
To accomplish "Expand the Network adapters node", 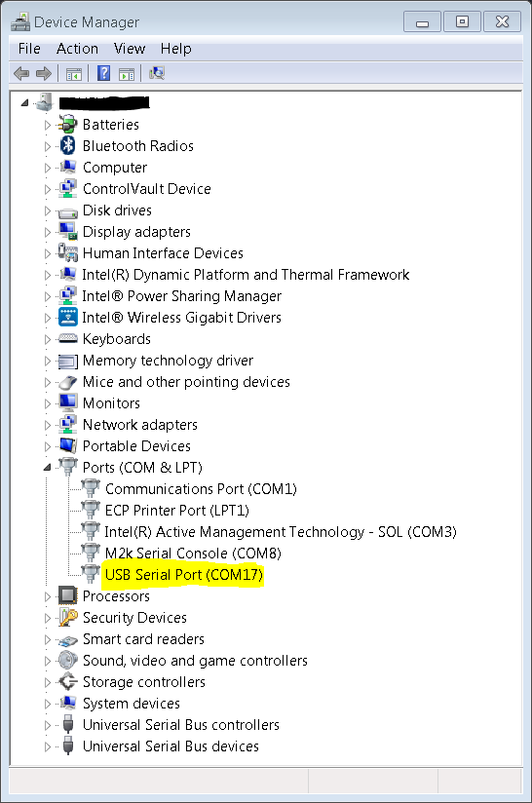I will click(x=47, y=425).
